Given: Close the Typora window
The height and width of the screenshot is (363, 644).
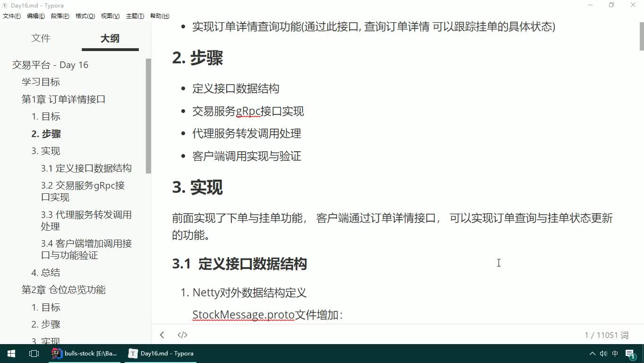Looking at the screenshot, I should point(633,5).
